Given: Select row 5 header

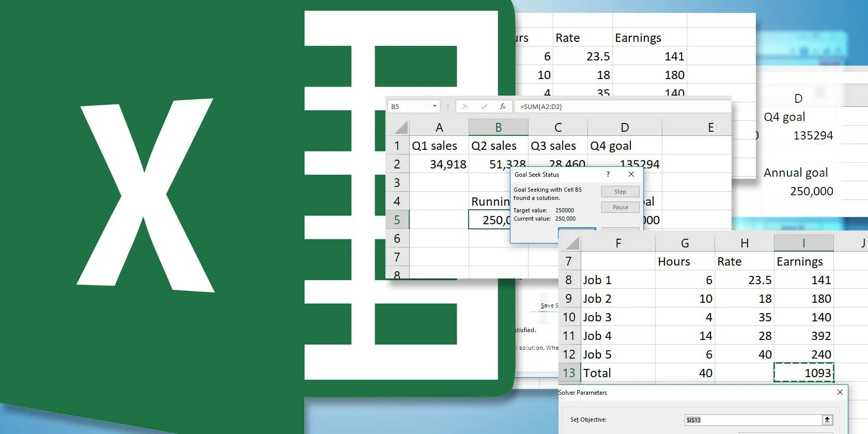Looking at the screenshot, I should [397, 220].
